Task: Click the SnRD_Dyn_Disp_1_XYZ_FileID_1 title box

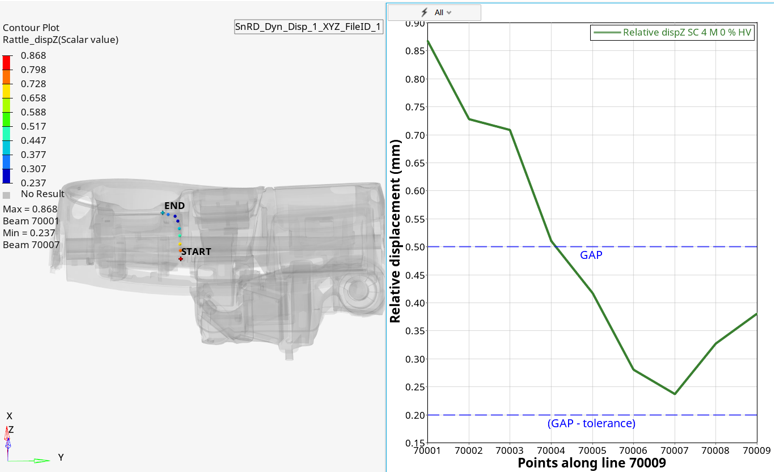Action: 308,27
